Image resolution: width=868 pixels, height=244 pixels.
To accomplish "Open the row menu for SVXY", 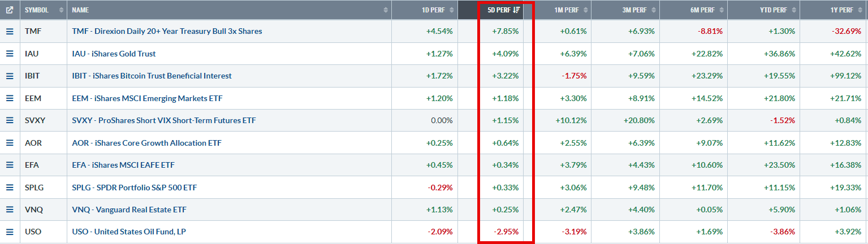I will (x=10, y=120).
